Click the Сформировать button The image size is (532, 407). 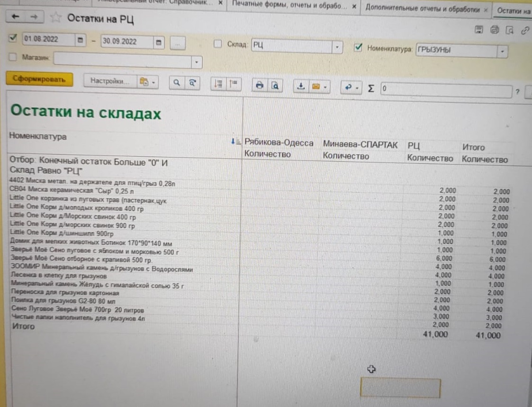(x=39, y=79)
